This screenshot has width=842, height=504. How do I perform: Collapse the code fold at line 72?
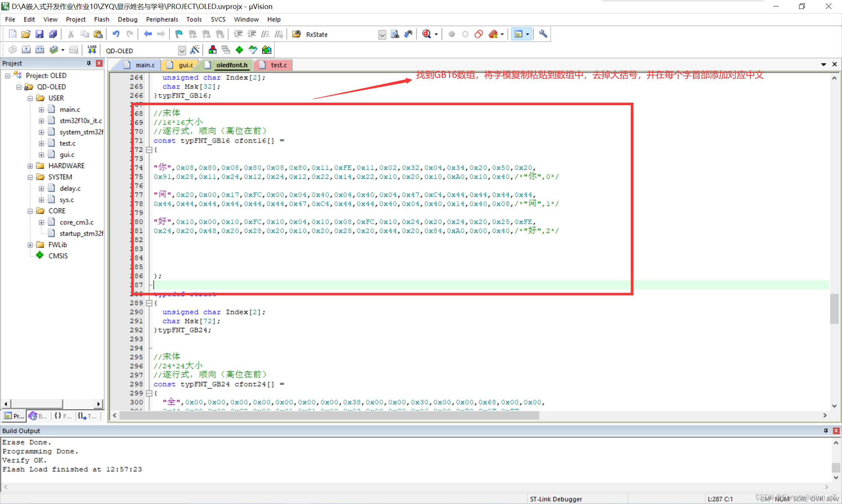149,150
